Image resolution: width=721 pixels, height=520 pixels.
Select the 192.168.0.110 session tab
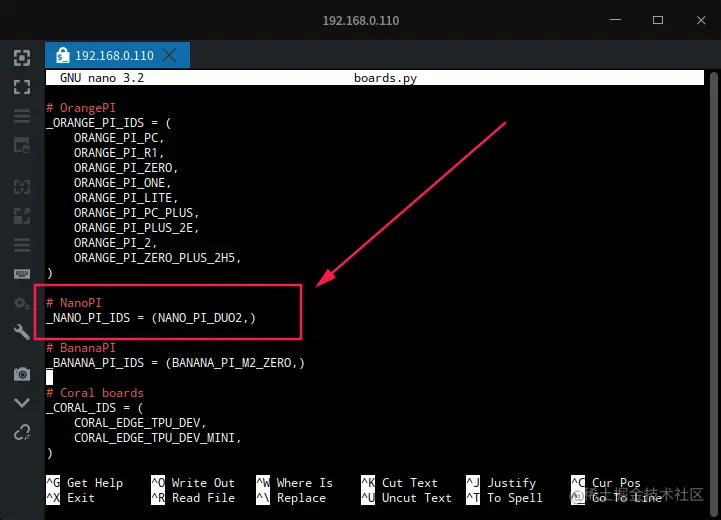[x=117, y=55]
